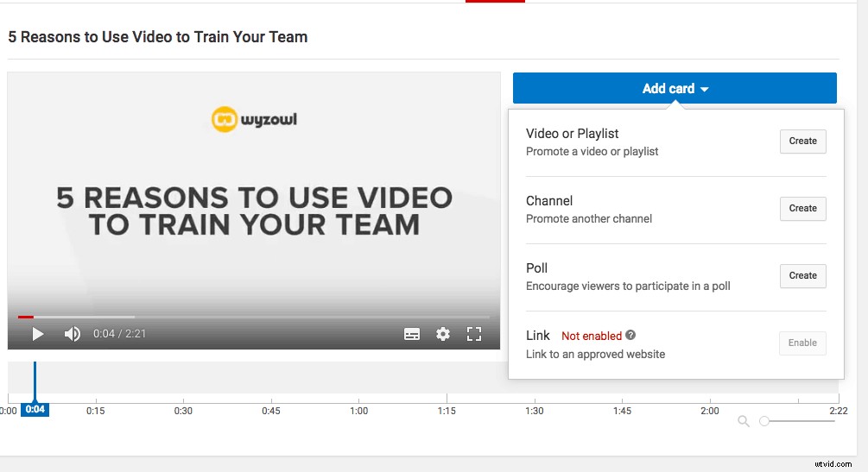868x472 pixels.
Task: Click 'Encourage viewers to participate in a poll'
Action: tap(628, 286)
